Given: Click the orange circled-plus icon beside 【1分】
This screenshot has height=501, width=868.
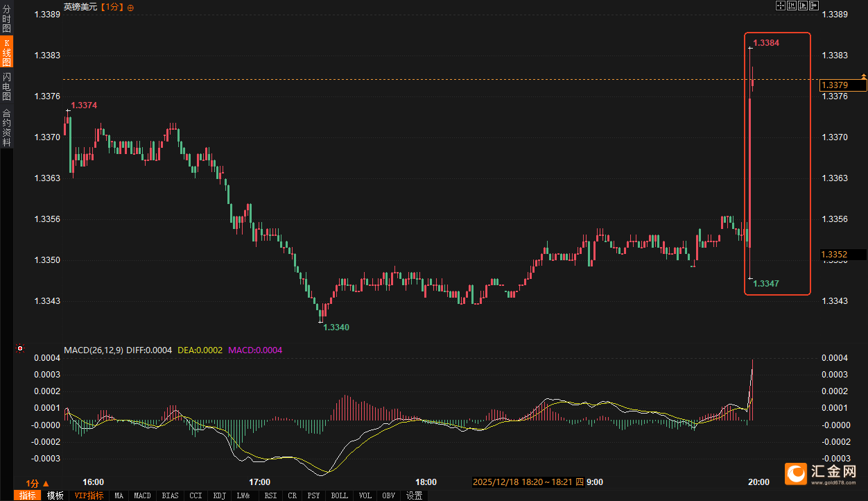Looking at the screenshot, I should (x=131, y=7).
